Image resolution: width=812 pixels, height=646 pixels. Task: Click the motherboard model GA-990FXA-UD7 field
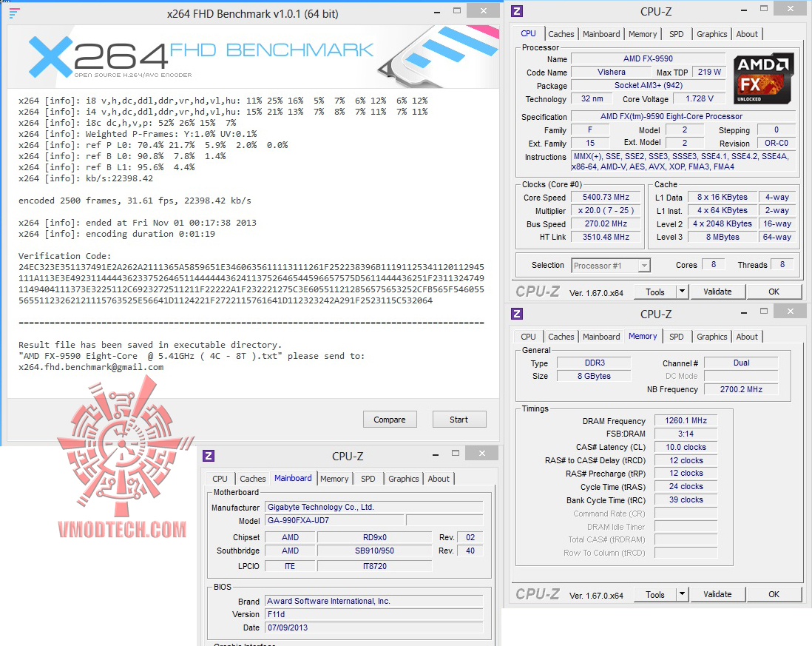pos(334,521)
